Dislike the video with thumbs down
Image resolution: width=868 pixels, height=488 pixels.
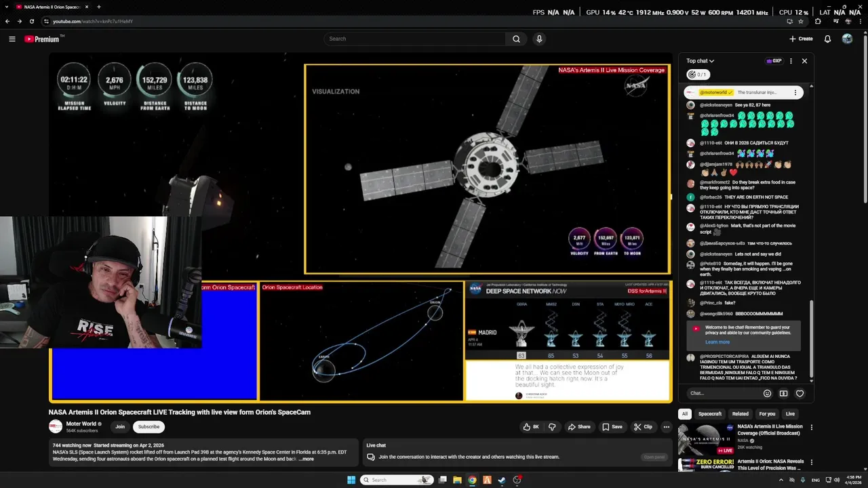click(x=552, y=427)
